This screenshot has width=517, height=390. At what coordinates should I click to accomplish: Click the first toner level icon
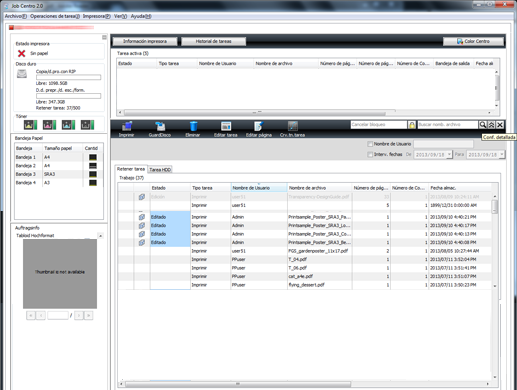click(x=31, y=125)
